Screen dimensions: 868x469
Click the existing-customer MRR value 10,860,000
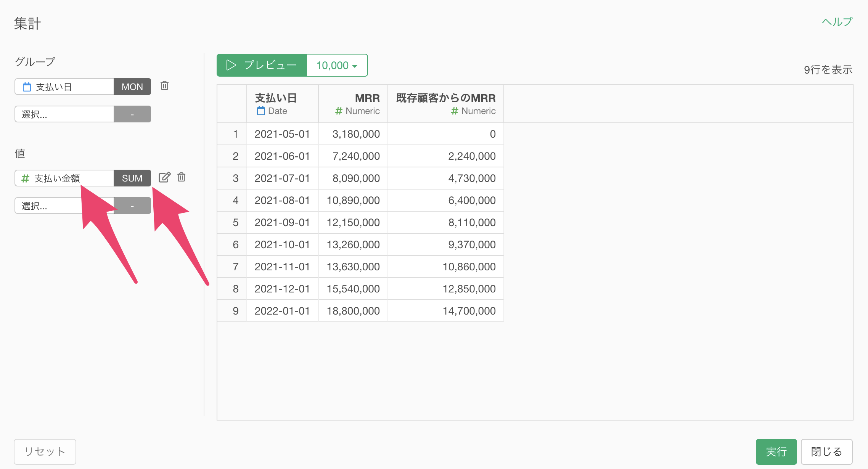[x=446, y=267]
